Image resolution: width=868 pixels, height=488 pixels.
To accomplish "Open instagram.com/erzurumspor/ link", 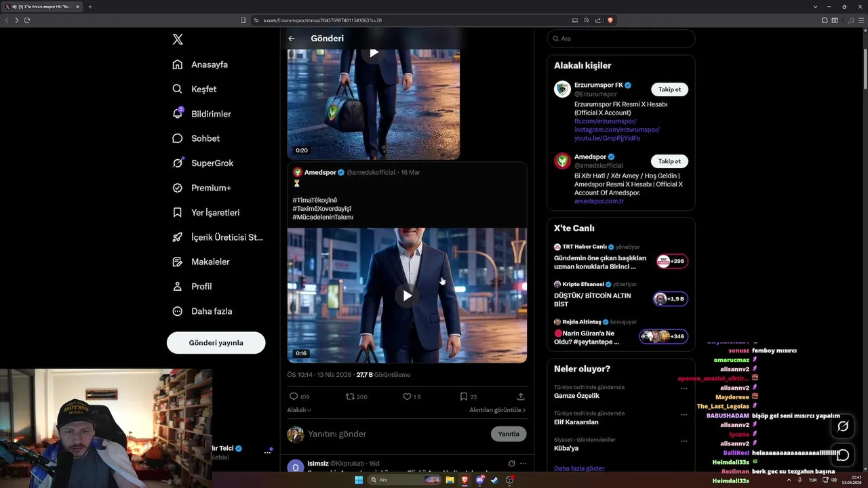I will click(617, 129).
